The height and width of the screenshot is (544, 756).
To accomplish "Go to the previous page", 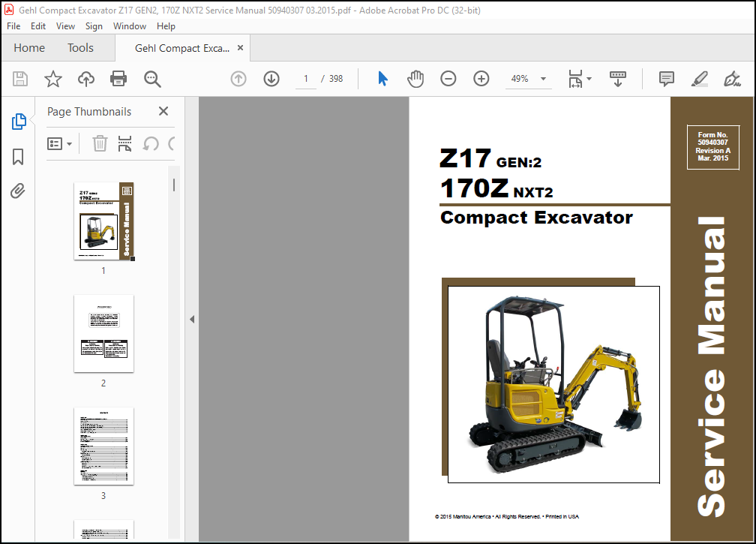I will (x=238, y=79).
